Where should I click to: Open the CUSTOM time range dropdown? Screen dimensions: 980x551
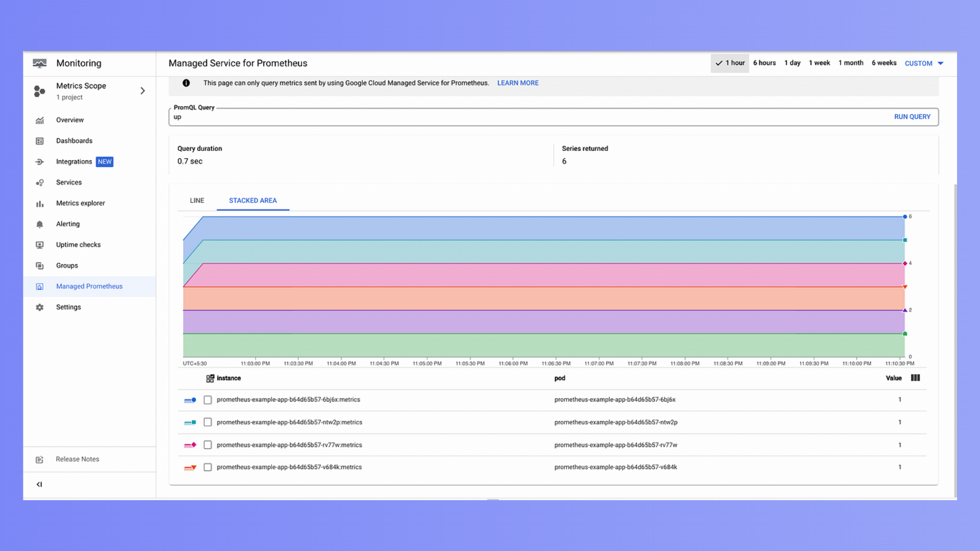click(924, 63)
